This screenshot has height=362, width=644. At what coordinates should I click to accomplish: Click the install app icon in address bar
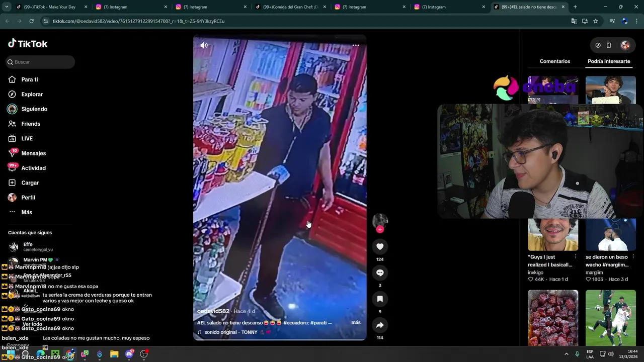[585, 21]
